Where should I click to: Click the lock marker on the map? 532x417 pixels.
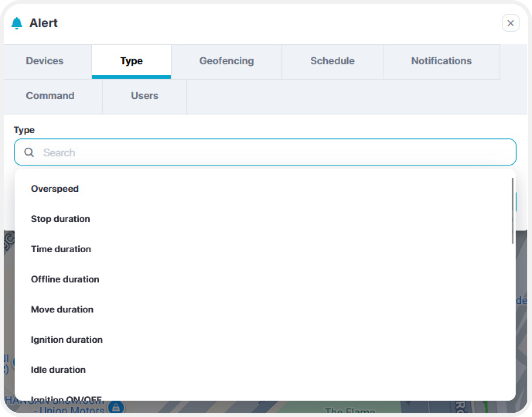[x=116, y=407]
